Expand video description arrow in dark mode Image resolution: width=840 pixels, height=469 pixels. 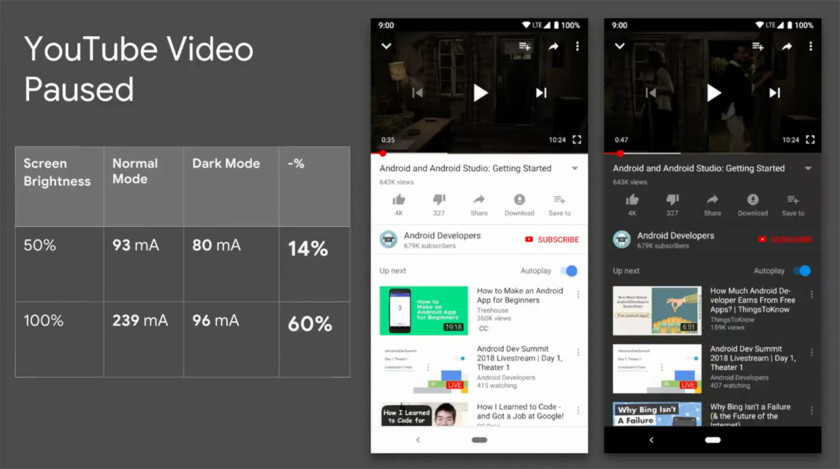[x=808, y=169]
